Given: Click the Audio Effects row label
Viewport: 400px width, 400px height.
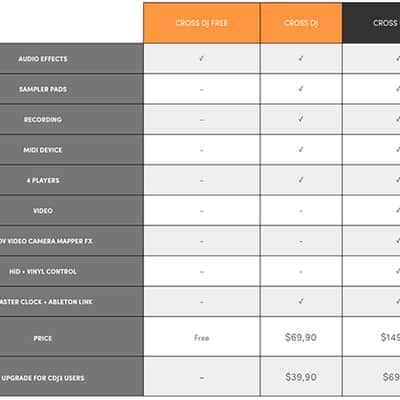Looking at the screenshot, I should point(43,59).
